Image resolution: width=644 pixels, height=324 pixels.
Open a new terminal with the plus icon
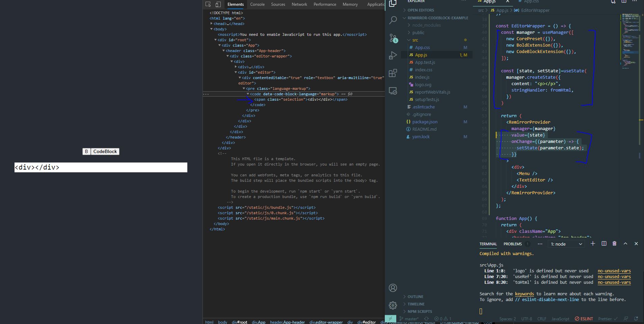[592, 244]
